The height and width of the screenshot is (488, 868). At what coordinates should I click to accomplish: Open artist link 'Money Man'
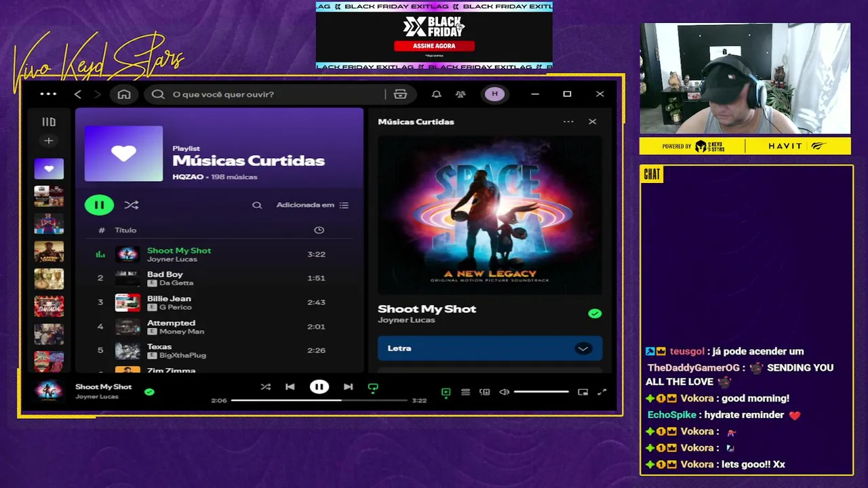[x=182, y=331]
